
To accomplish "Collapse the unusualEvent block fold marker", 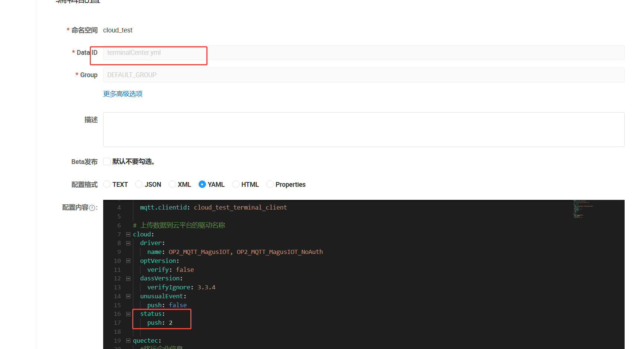I will click(128, 296).
